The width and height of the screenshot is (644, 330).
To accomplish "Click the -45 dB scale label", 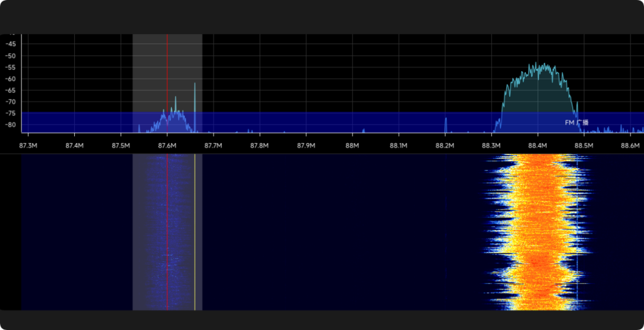I will (11, 44).
